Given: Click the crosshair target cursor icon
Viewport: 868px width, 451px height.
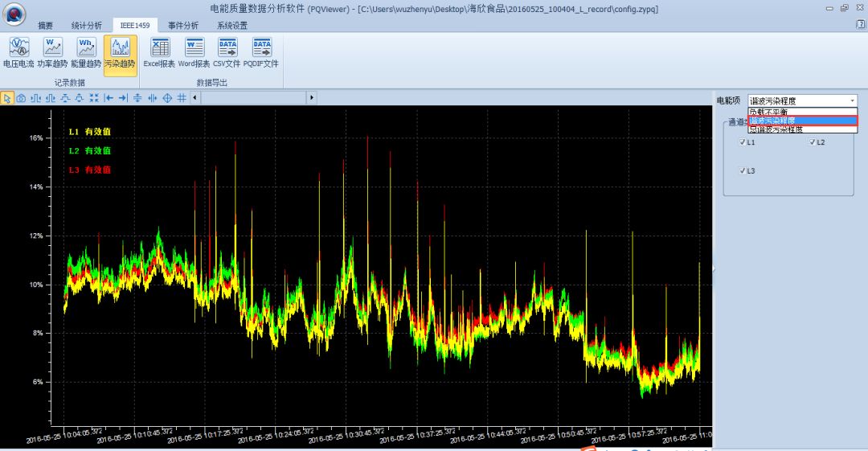Looking at the screenshot, I should coord(167,98).
